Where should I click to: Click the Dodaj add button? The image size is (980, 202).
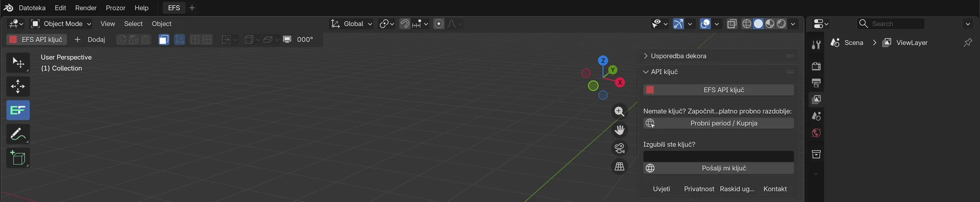[90, 39]
